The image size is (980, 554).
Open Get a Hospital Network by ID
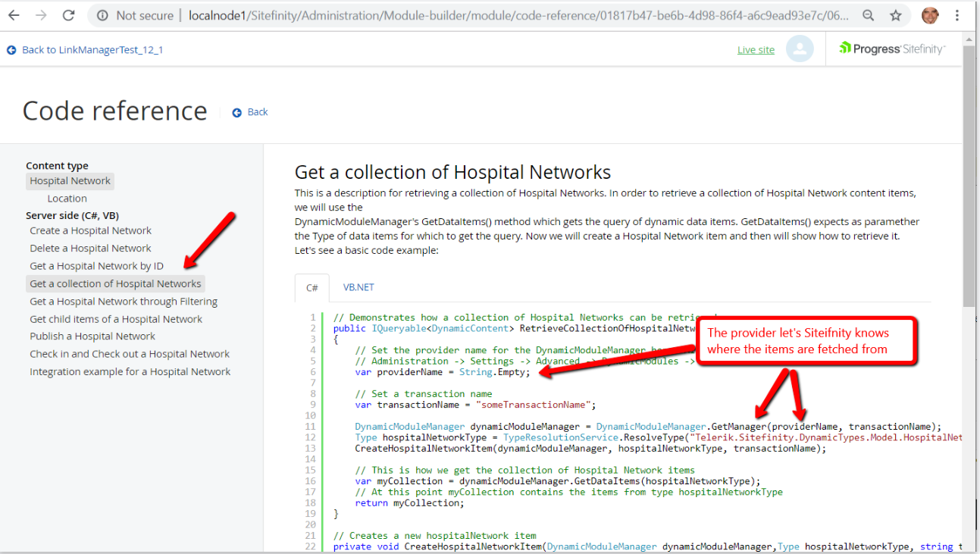pyautogui.click(x=96, y=266)
